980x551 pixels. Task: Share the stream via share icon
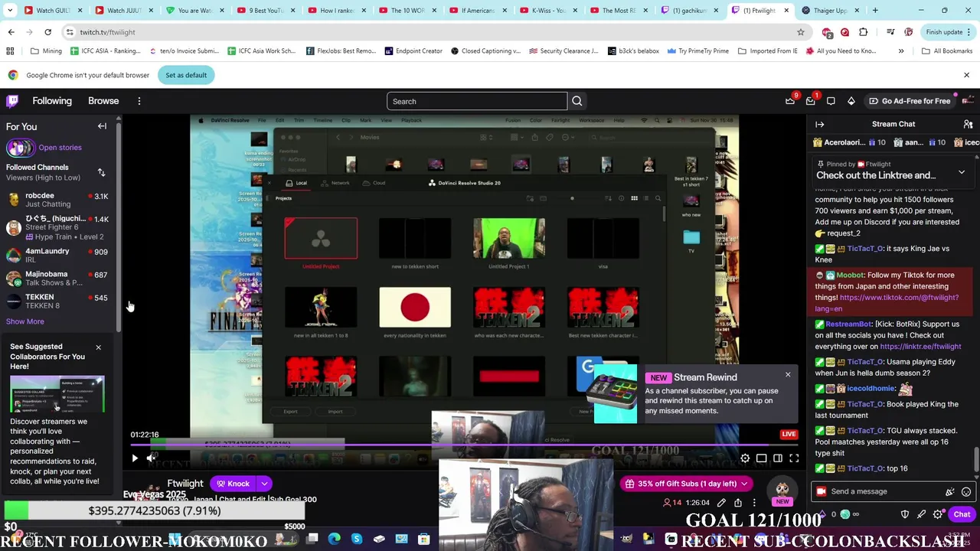click(x=738, y=503)
